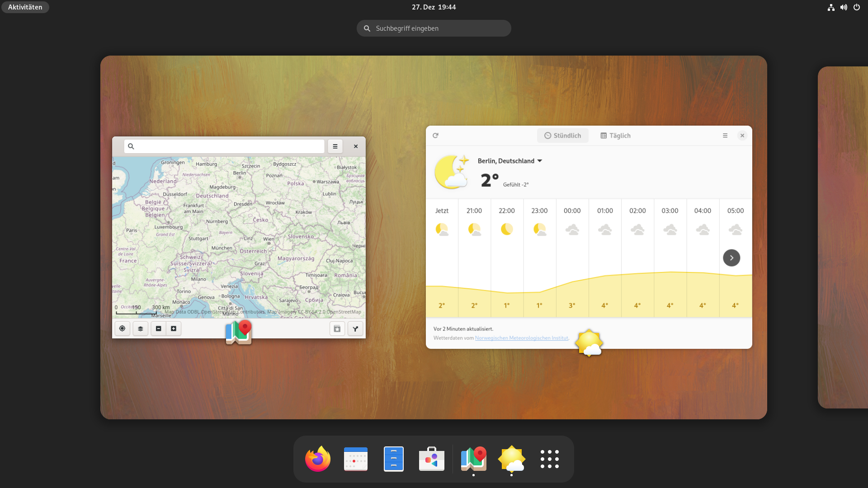
Task: Zoom out on the map
Action: click(x=158, y=328)
